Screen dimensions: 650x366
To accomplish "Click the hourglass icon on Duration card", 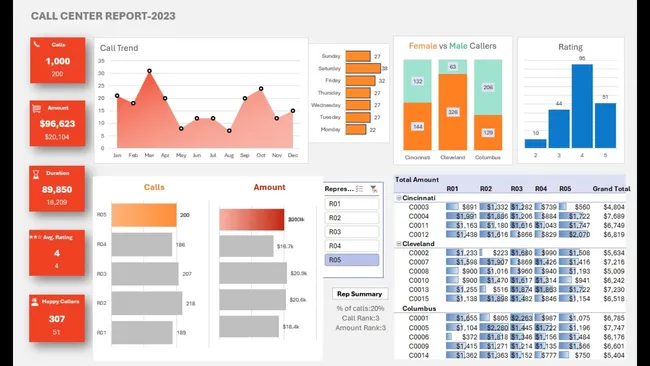I will tap(36, 175).
